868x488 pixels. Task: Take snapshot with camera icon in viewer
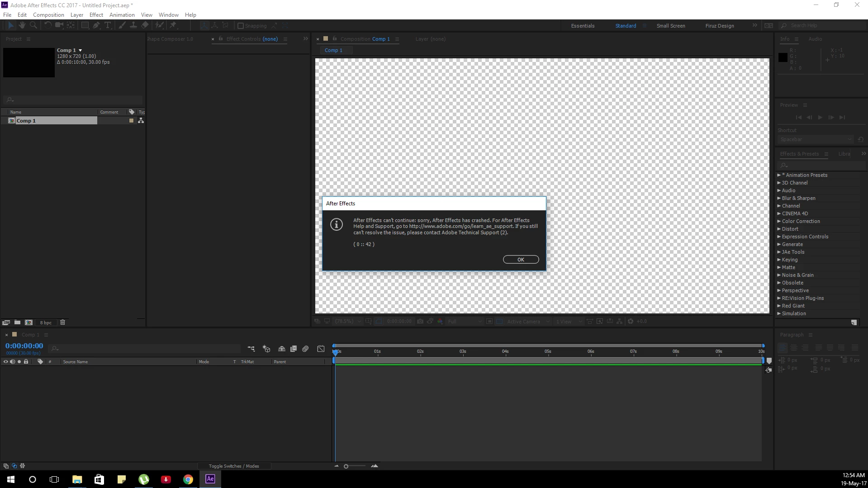click(420, 322)
